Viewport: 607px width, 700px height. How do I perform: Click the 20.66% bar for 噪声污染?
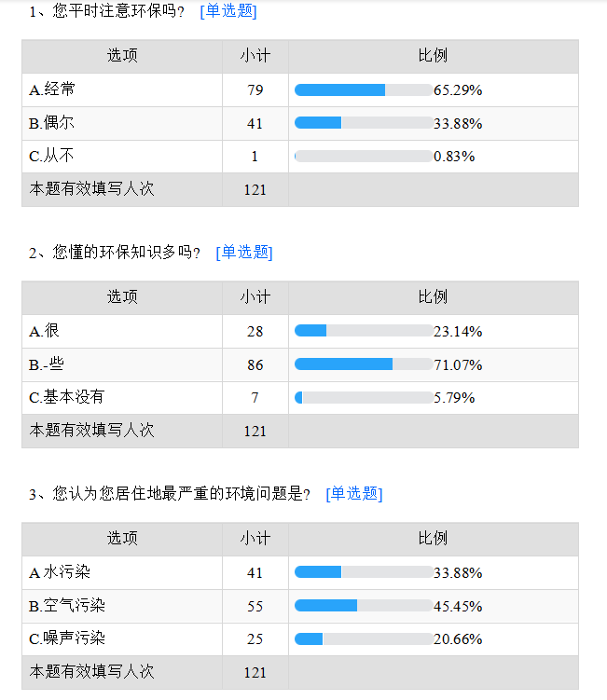coord(364,638)
